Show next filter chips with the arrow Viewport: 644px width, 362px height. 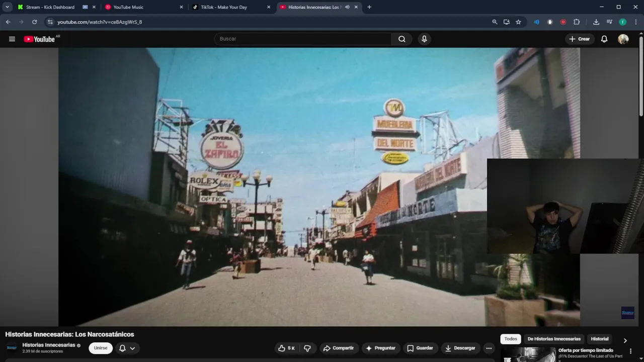(x=625, y=340)
